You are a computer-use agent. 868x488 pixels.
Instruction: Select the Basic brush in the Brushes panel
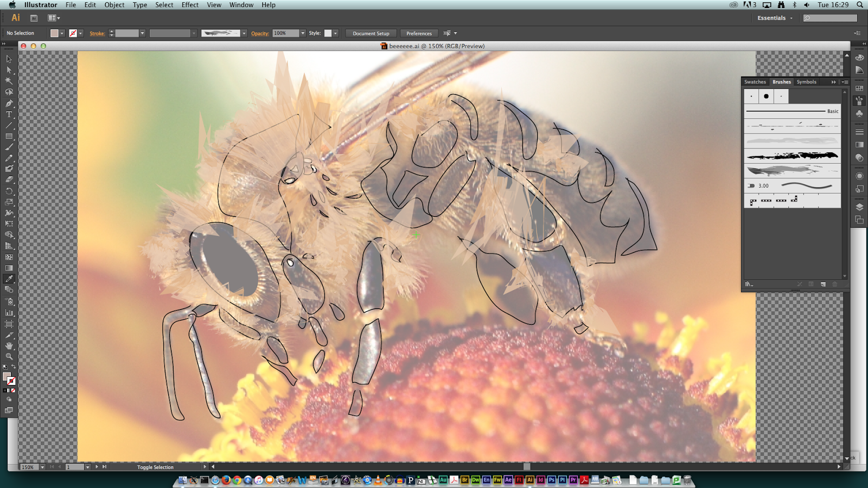(x=792, y=111)
